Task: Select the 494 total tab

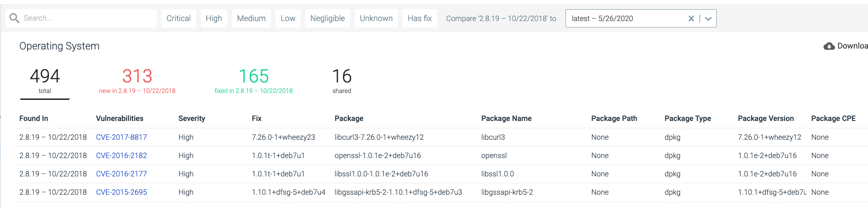Action: pyautogui.click(x=45, y=82)
